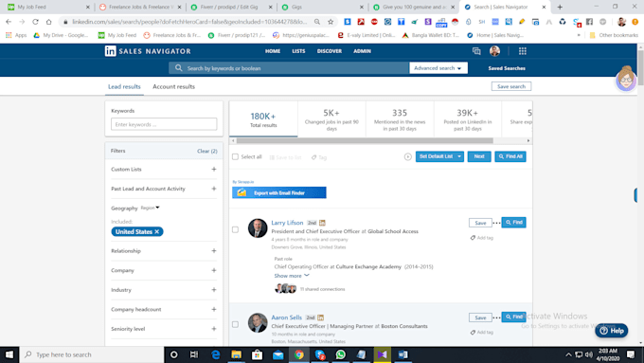Click the Find All button

(510, 156)
